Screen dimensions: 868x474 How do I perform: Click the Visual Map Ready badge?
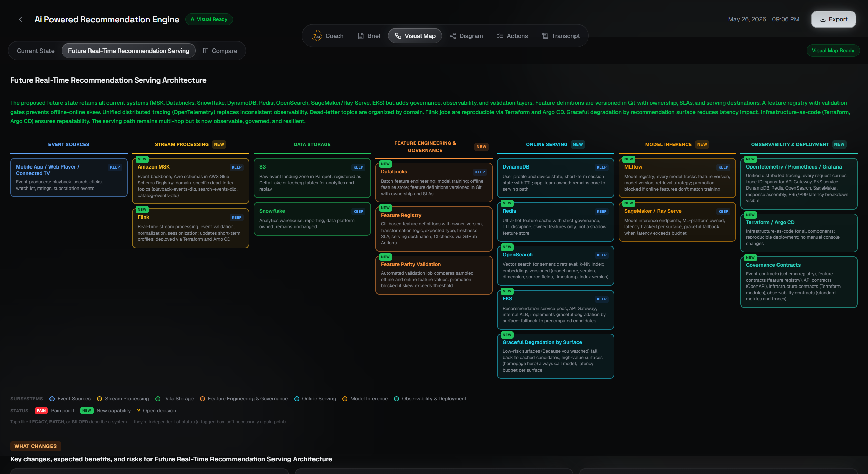click(833, 51)
